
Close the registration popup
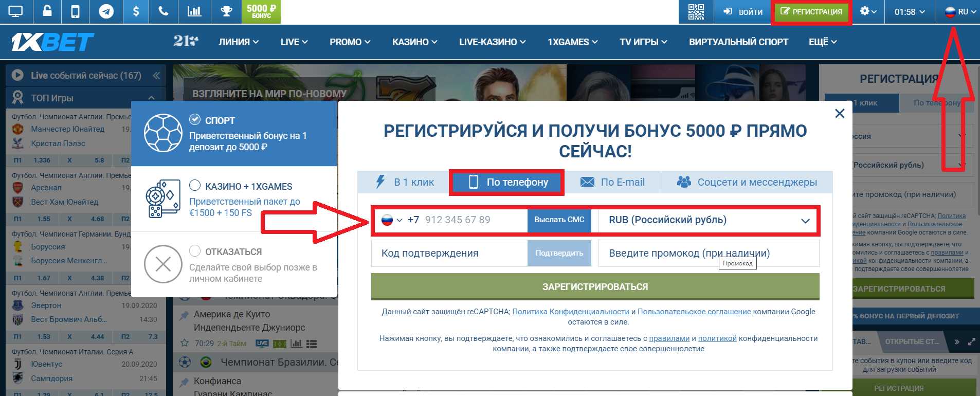pos(840,114)
